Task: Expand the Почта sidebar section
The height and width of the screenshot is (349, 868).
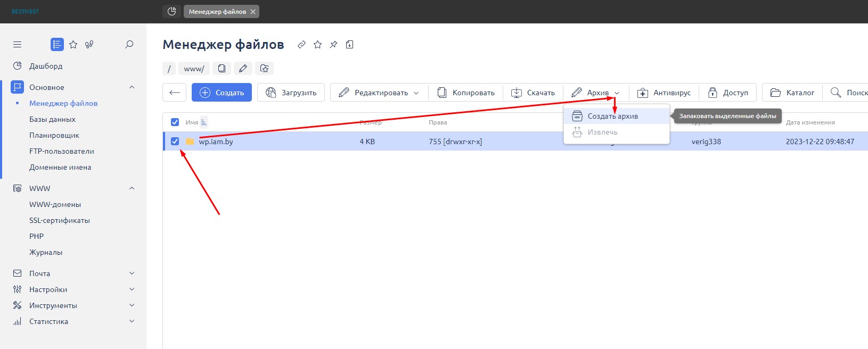Action: (132, 273)
